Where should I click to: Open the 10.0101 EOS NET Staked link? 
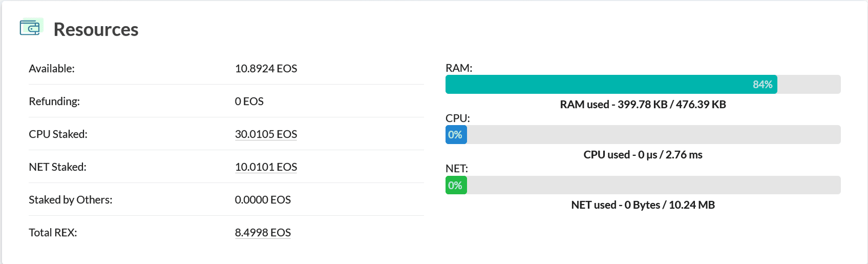point(266,167)
